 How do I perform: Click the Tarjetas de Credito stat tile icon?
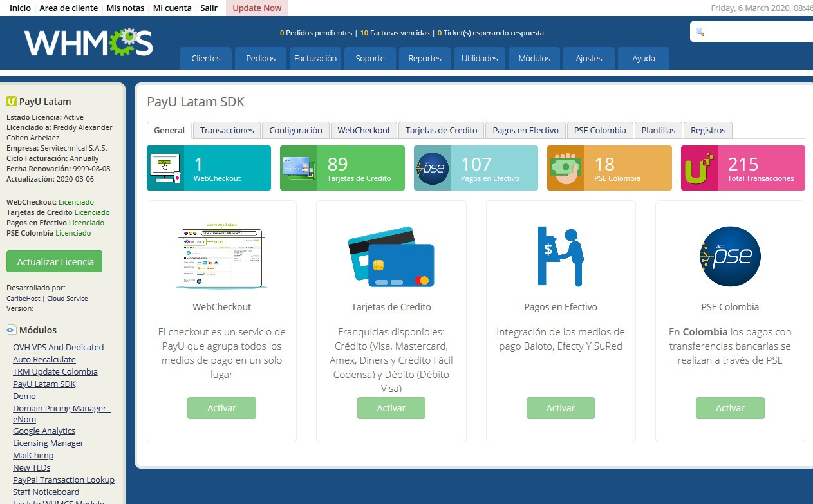(x=299, y=168)
